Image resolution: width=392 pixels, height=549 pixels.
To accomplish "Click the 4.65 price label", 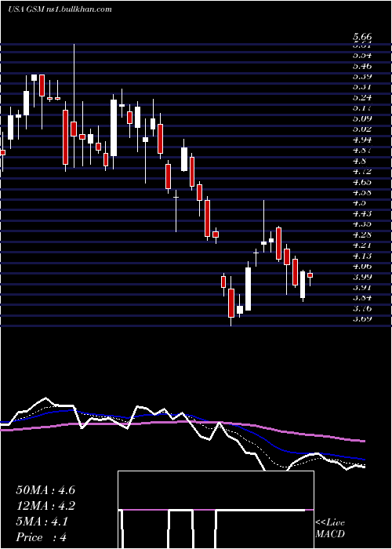I will tap(362, 182).
